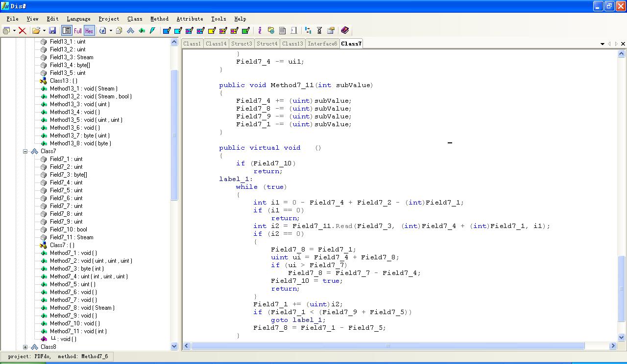The height and width of the screenshot is (364, 627).
Task: Switch to the Struct3 tab
Action: click(x=241, y=44)
